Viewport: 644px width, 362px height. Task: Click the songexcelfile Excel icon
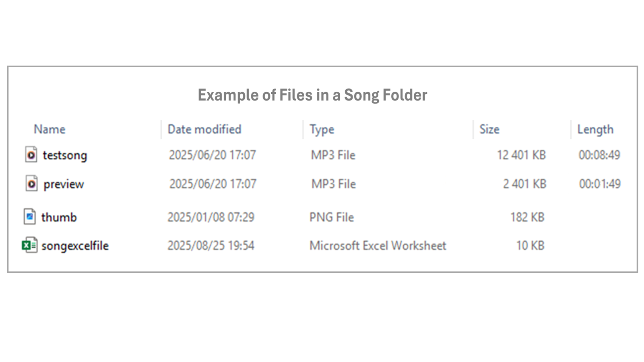(x=29, y=245)
